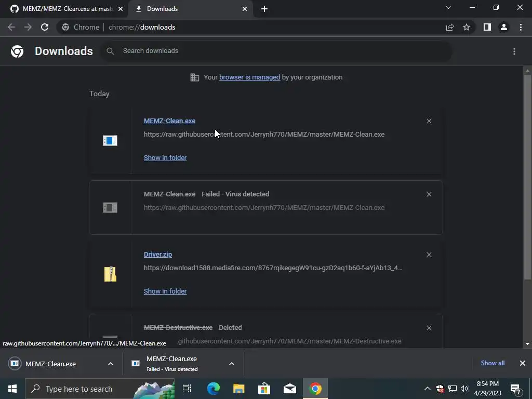
Task: Launch Microsoft Edge from the taskbar
Action: 213,389
